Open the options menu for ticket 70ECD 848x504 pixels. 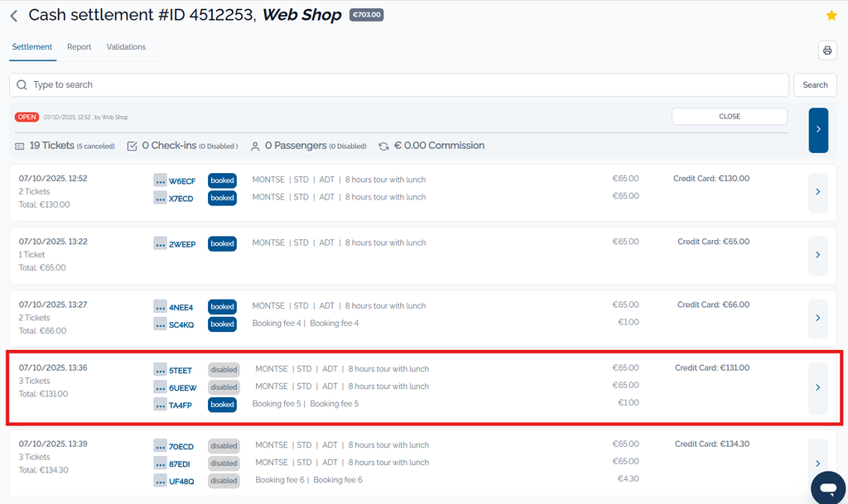coord(160,446)
